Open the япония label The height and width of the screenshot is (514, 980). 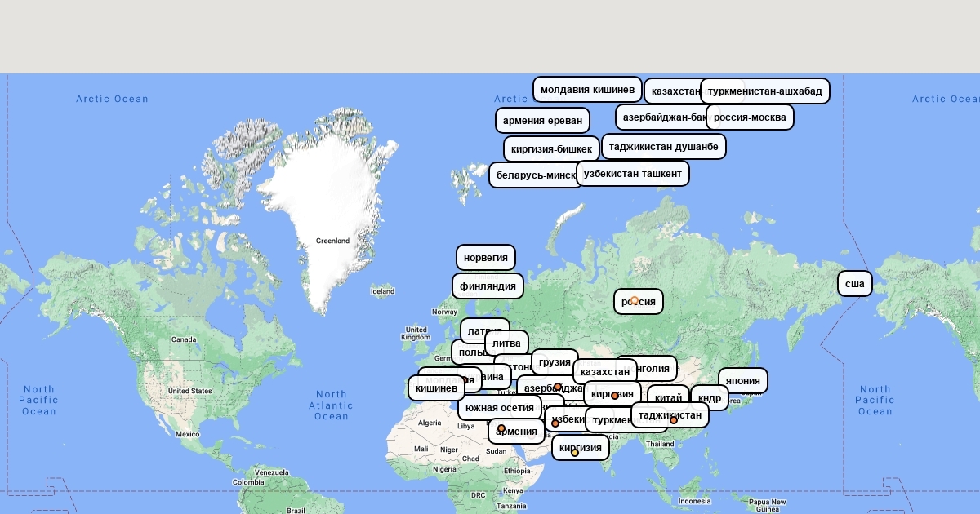coord(743,380)
